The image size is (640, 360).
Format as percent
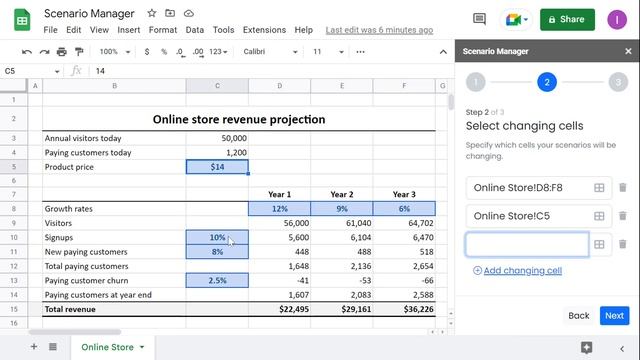164,52
